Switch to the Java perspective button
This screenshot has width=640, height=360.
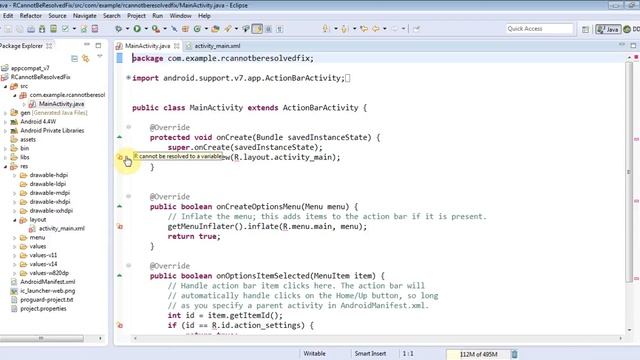[608, 29]
